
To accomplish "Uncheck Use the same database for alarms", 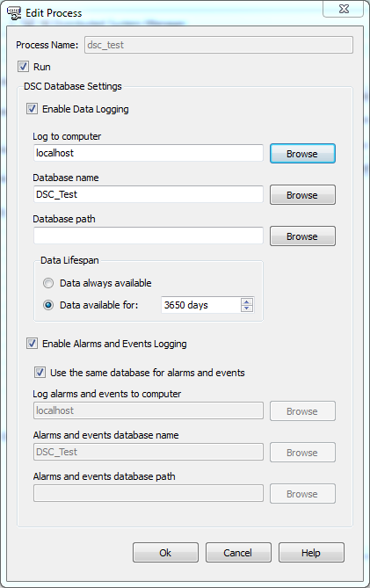I will click(x=40, y=372).
